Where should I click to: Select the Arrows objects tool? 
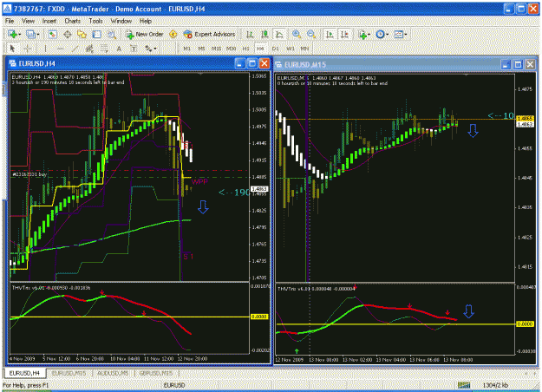pos(148,49)
